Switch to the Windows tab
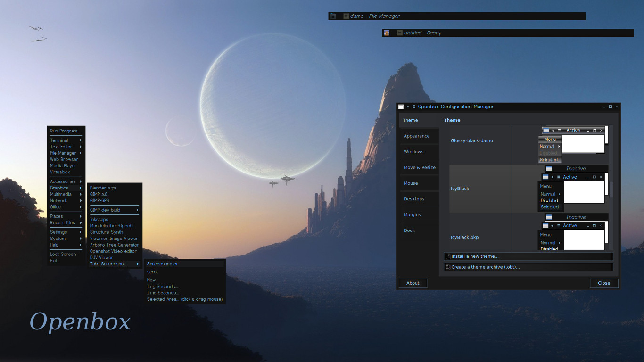The width and height of the screenshot is (644, 362). (x=419, y=152)
